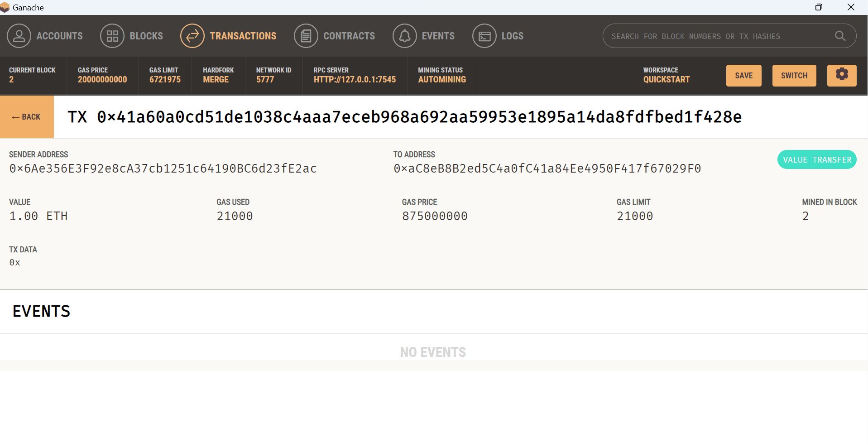Click the Events bell icon
Image resolution: width=868 pixels, height=443 pixels.
point(405,36)
